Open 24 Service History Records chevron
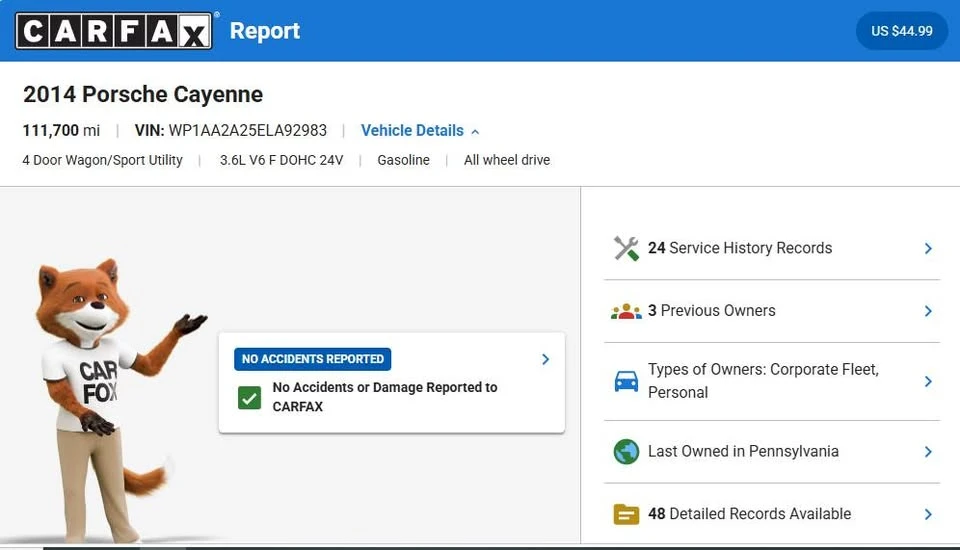Image resolution: width=960 pixels, height=550 pixels. tap(928, 248)
